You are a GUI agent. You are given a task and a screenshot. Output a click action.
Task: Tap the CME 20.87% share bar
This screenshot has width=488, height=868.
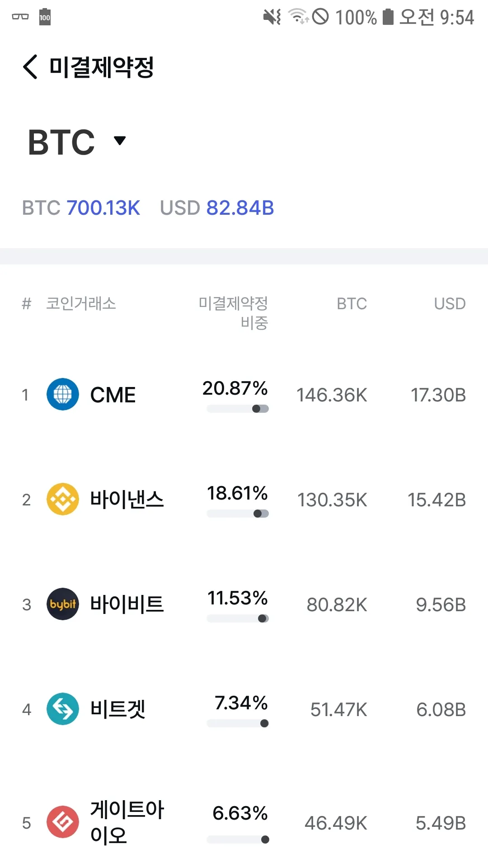(x=238, y=409)
